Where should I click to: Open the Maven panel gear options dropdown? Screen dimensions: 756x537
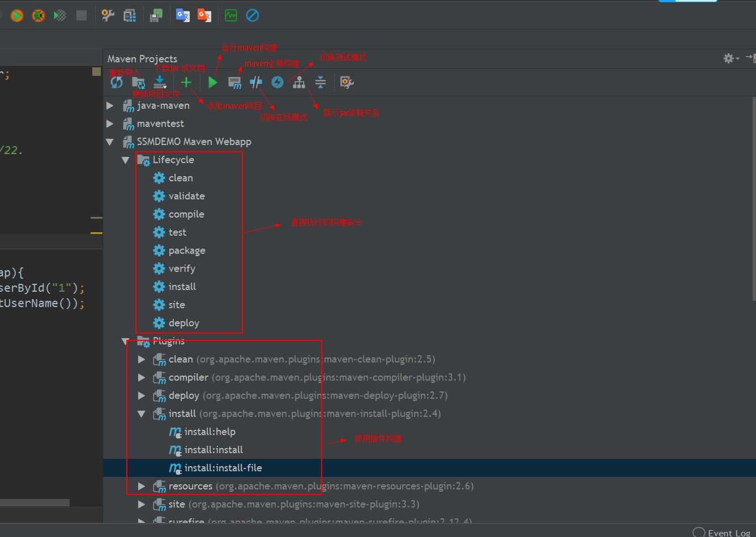(x=731, y=58)
